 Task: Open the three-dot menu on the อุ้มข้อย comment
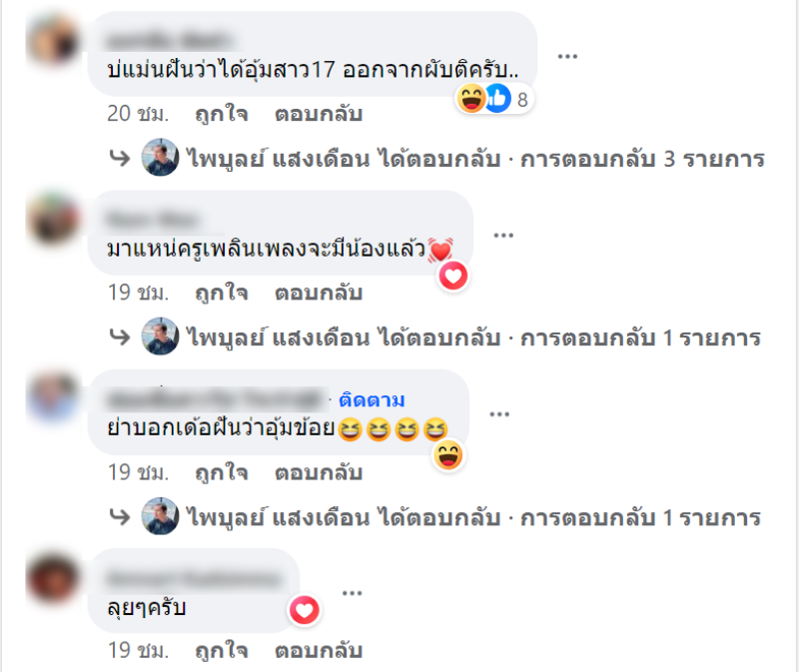(499, 414)
